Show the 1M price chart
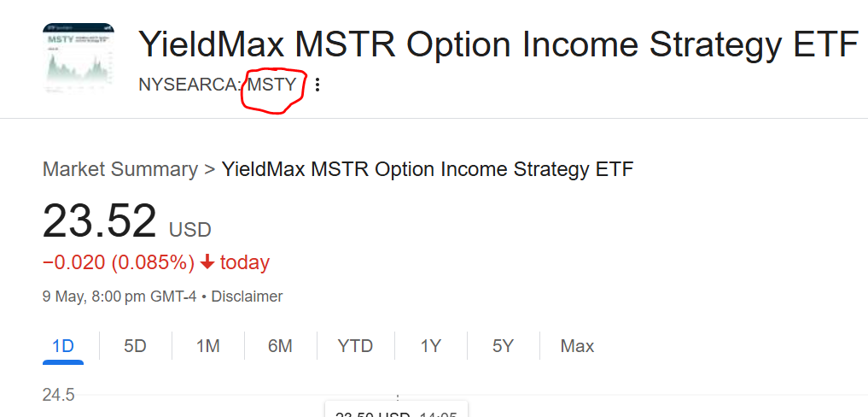The image size is (868, 417). (207, 346)
